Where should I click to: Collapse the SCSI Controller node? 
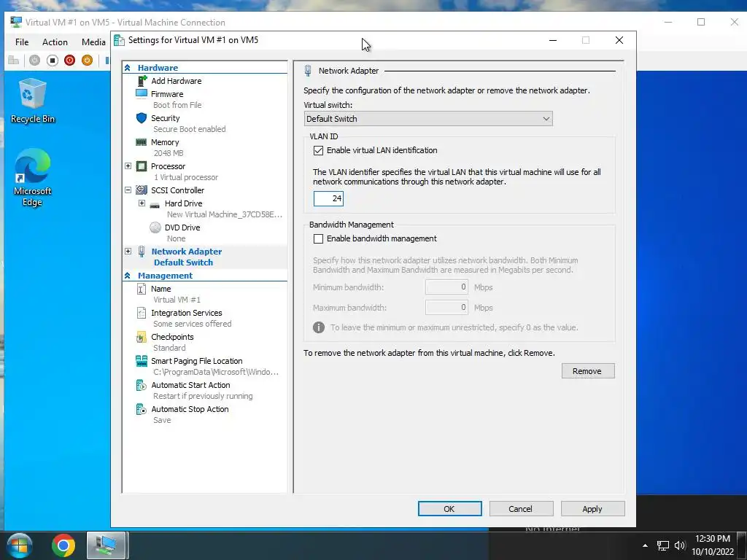(x=128, y=190)
